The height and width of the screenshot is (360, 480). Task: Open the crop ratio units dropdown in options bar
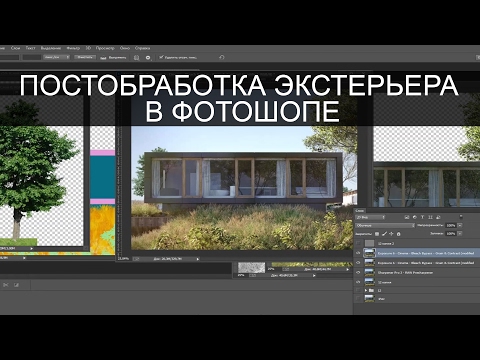[x=57, y=57]
